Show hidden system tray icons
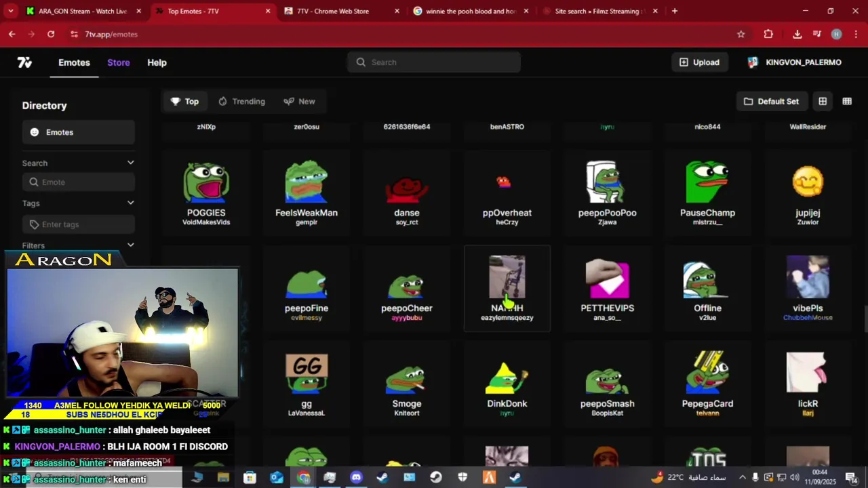This screenshot has width=868, height=488. (x=742, y=477)
